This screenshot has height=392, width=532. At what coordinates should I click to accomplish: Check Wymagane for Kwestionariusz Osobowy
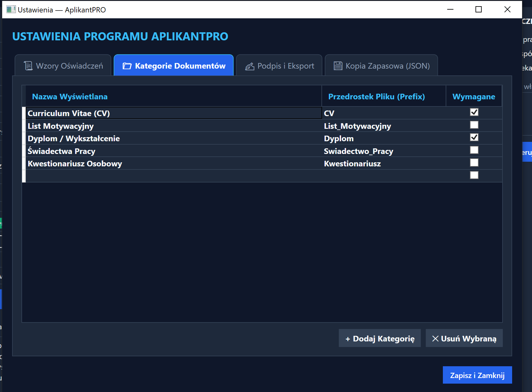pos(474,163)
